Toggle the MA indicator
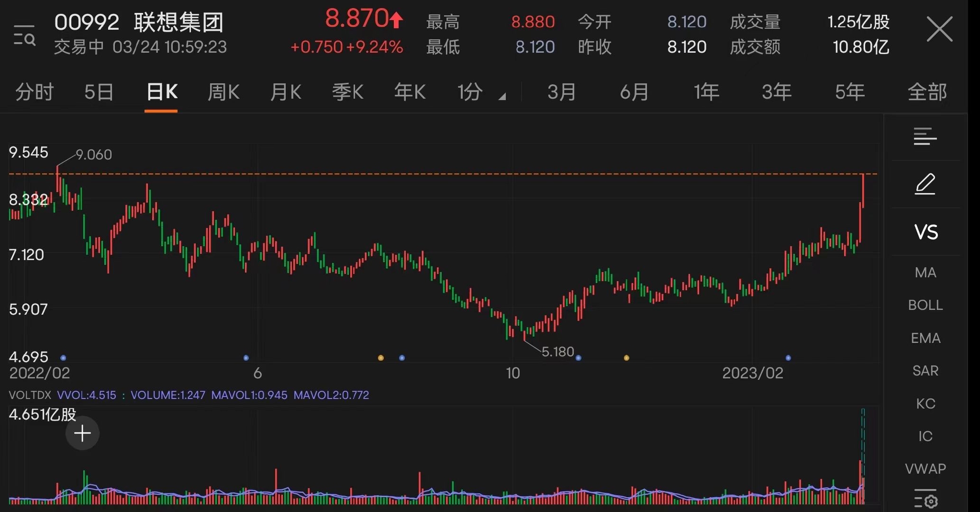 [925, 273]
